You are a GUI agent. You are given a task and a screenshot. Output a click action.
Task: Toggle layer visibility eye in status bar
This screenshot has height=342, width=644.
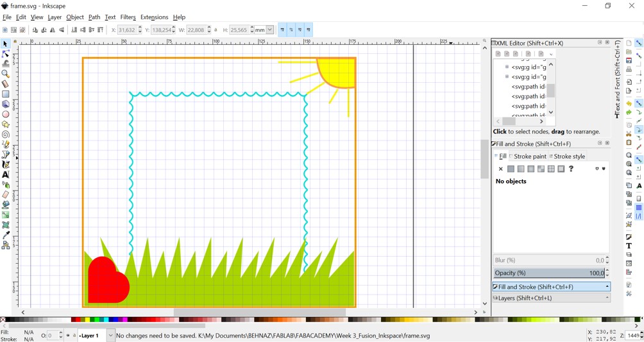click(x=68, y=336)
